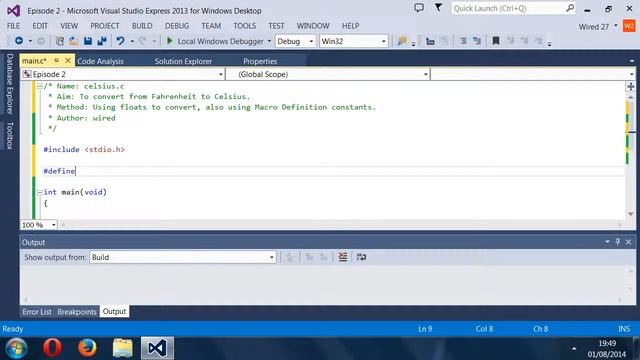The width and height of the screenshot is (640, 360).
Task: Open the FILE menu
Action: (x=13, y=26)
